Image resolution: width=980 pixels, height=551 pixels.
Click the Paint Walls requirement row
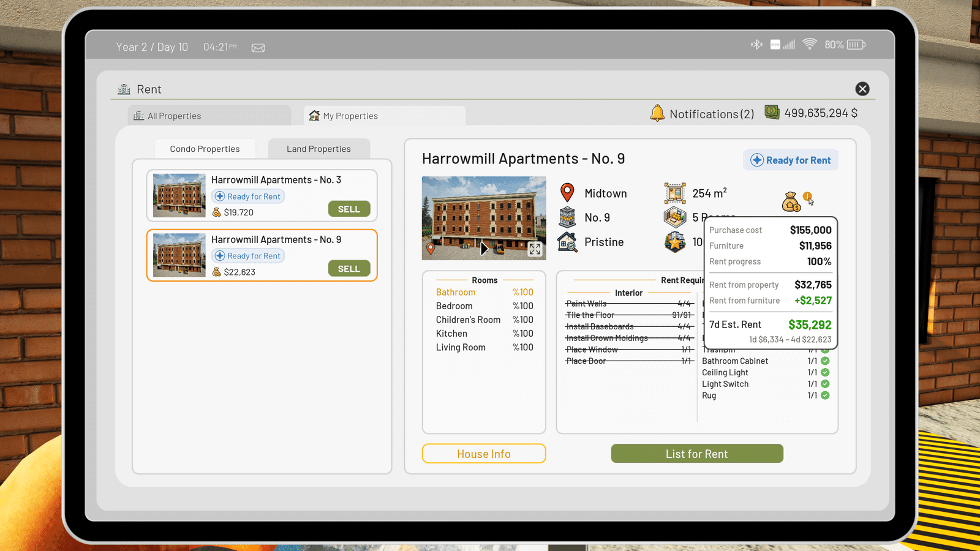(x=629, y=304)
